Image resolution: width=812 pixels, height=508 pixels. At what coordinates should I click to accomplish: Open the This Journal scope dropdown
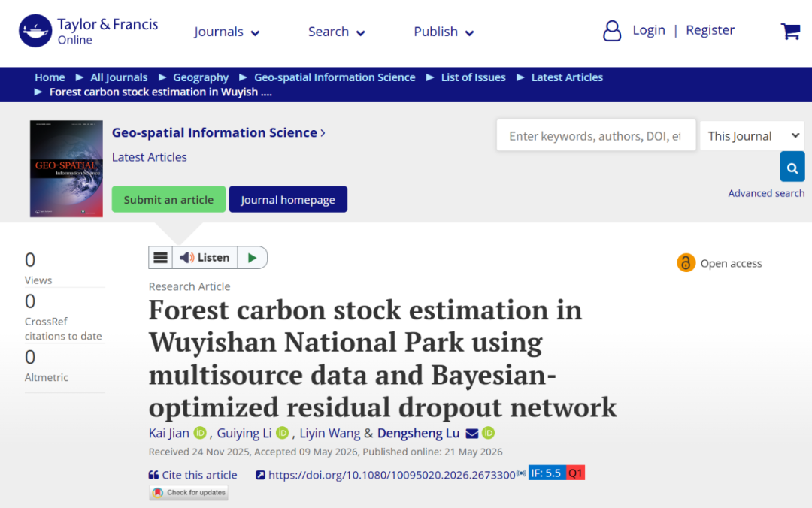click(x=752, y=136)
